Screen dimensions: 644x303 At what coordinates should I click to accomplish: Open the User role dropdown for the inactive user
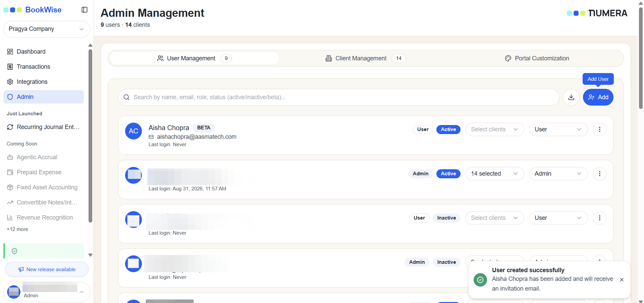pyautogui.click(x=558, y=218)
